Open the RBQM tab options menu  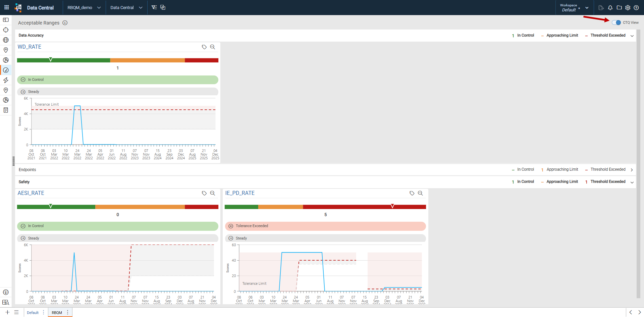pyautogui.click(x=68, y=312)
